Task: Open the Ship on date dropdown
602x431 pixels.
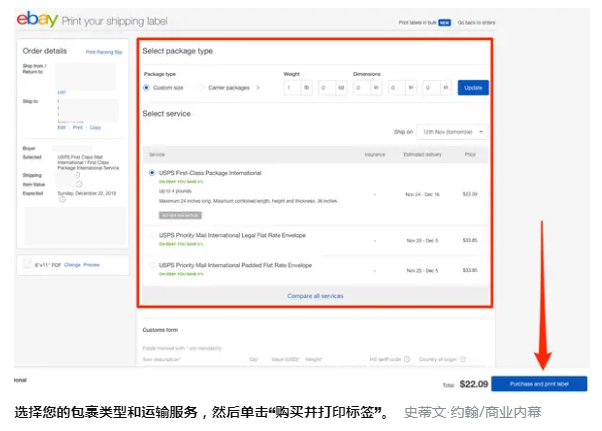Action: click(x=452, y=132)
